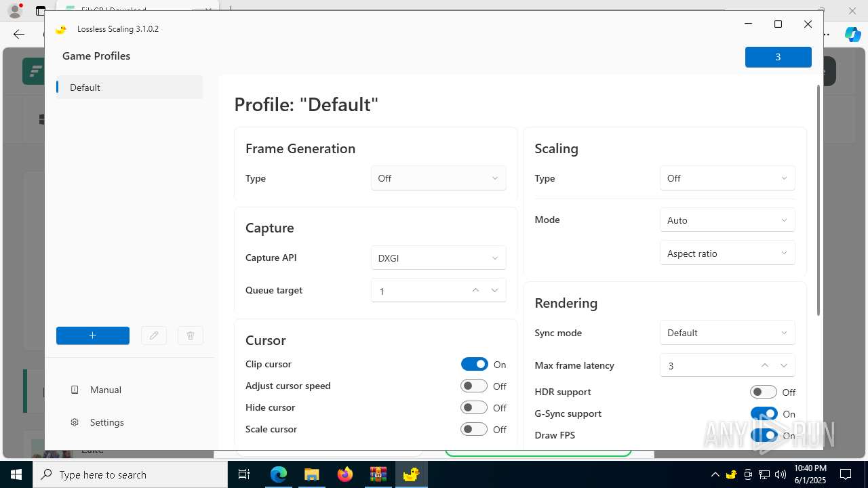Toggle the Clip cursor switch

pyautogui.click(x=474, y=364)
